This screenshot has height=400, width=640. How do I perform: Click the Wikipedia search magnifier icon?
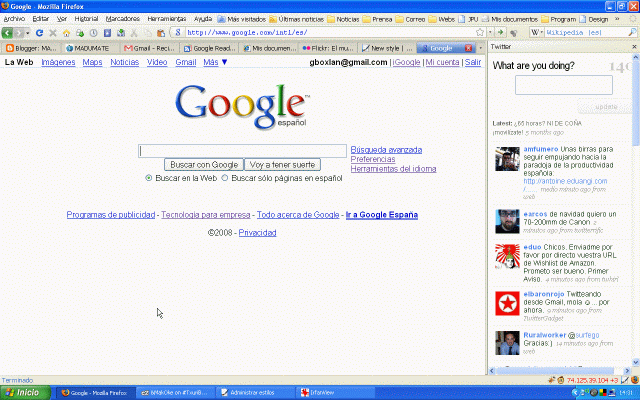(632, 32)
